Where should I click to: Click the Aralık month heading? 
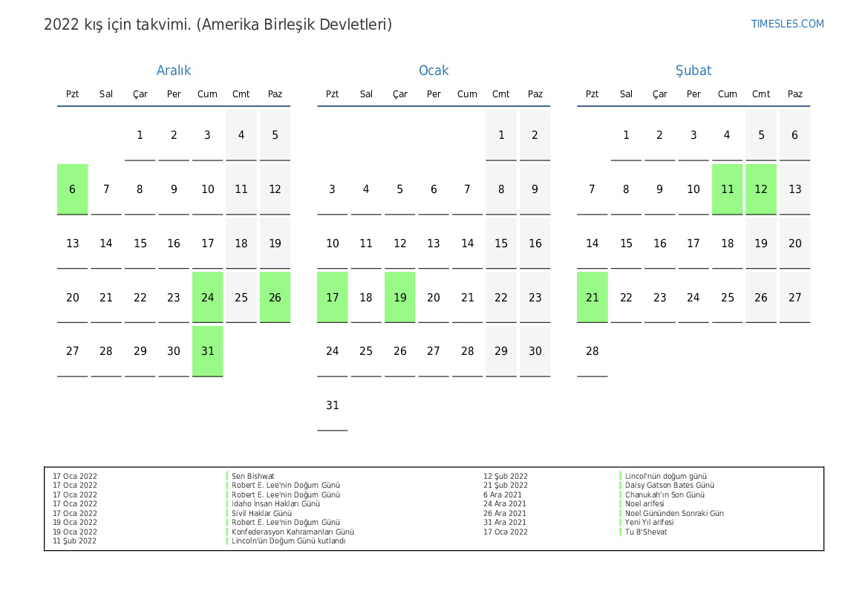tap(174, 71)
